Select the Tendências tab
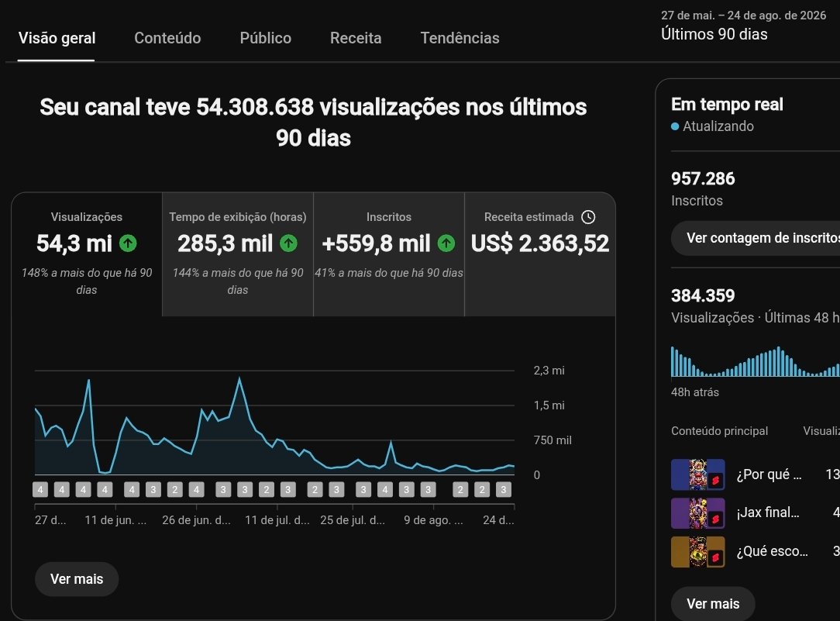The width and height of the screenshot is (840, 621). (460, 38)
